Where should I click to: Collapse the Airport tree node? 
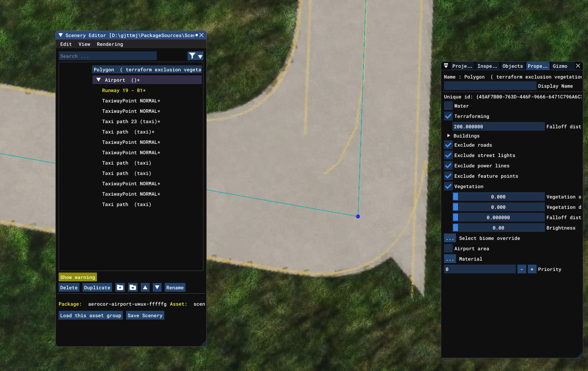(x=99, y=80)
